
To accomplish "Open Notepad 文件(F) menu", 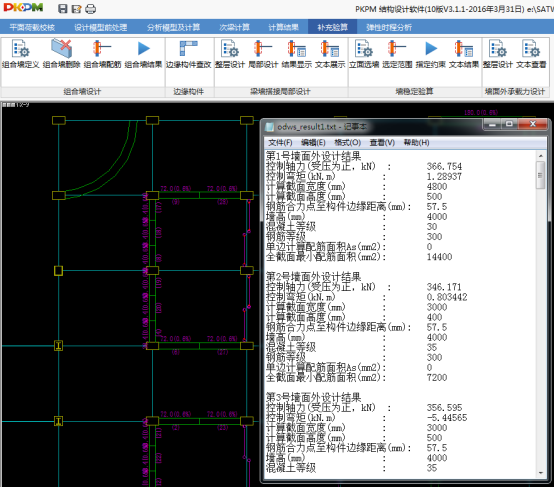I will (x=280, y=142).
